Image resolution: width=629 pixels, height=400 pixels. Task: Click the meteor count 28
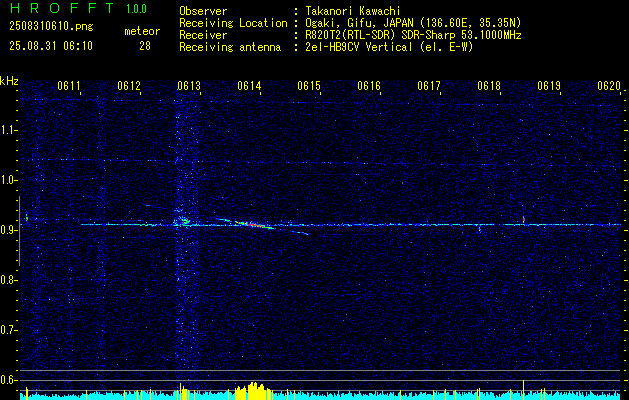click(145, 46)
